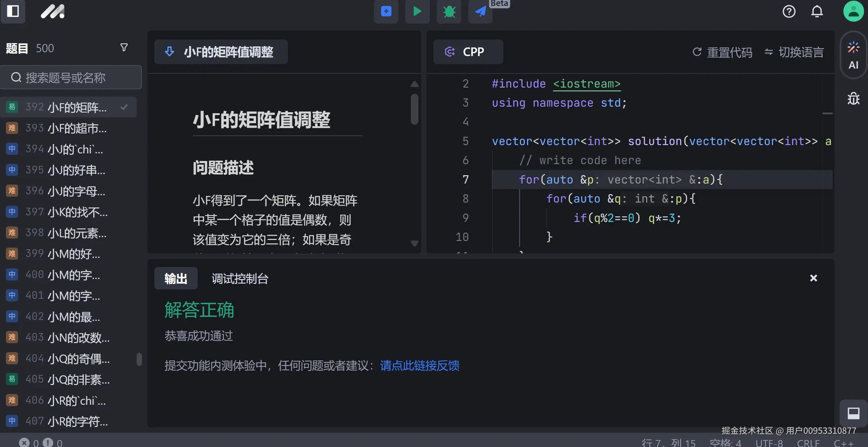Select problem 393 小F的超市
Image resolution: width=868 pixels, height=447 pixels.
click(68, 128)
